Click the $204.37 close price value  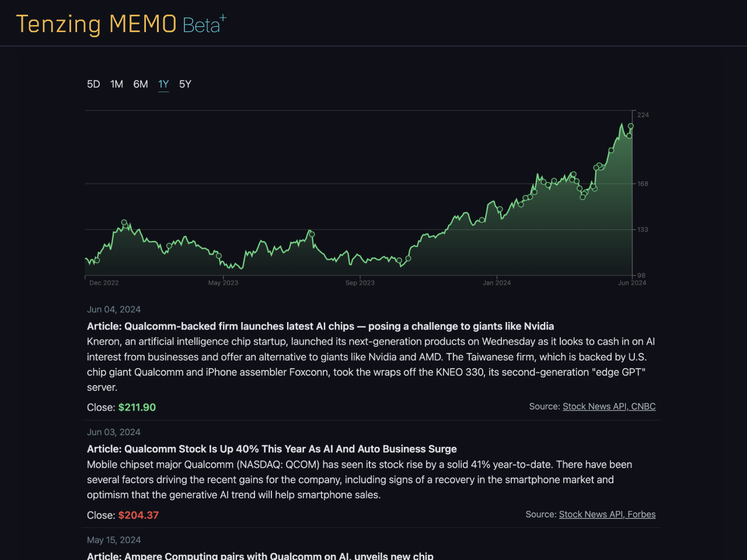coord(138,515)
